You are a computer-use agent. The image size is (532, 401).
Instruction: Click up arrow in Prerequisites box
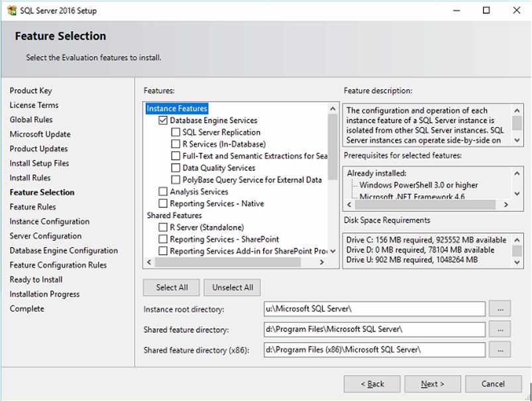[x=517, y=174]
